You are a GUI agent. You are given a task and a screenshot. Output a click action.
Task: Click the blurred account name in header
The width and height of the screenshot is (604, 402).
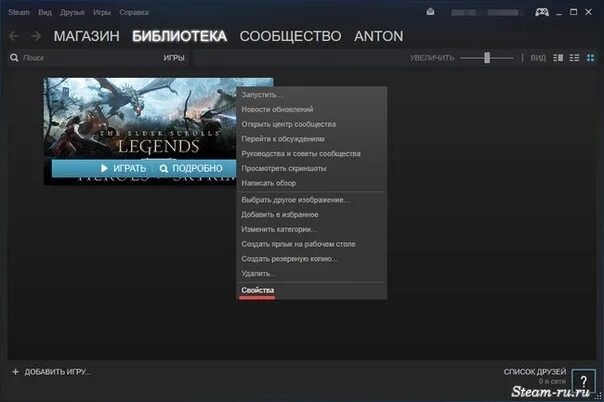pos(485,12)
